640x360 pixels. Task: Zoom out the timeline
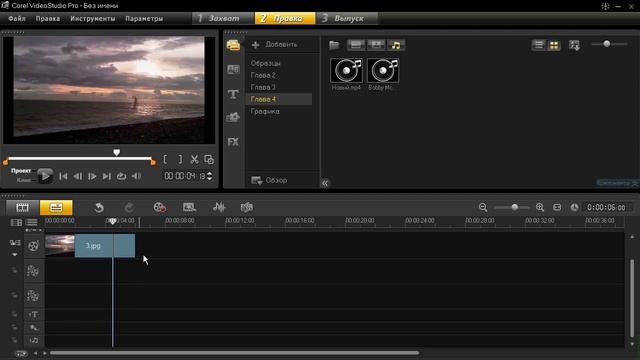click(483, 207)
